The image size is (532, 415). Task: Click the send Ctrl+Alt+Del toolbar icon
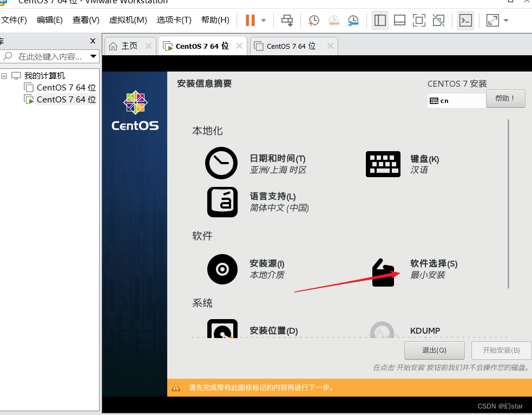coord(287,21)
